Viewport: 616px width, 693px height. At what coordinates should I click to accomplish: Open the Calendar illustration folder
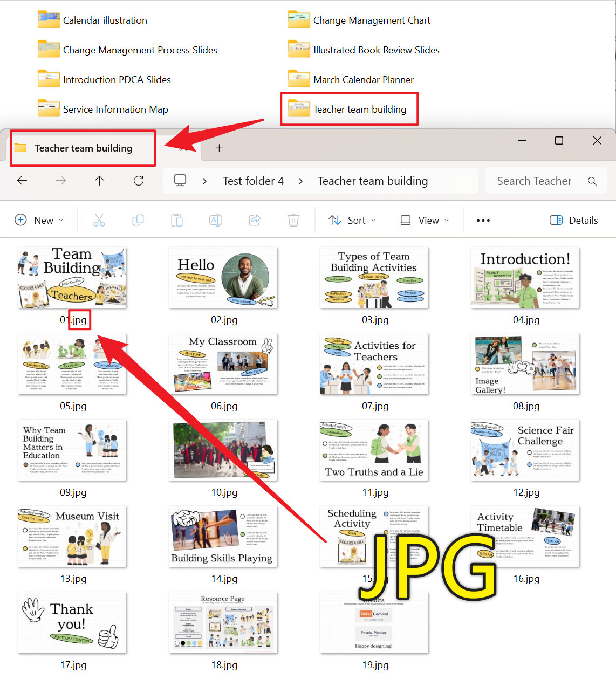[x=93, y=20]
